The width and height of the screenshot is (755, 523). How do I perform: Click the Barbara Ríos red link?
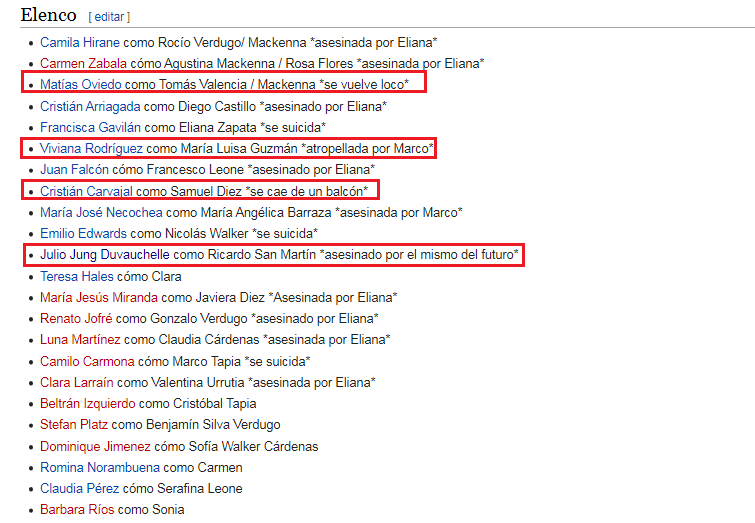tap(76, 510)
